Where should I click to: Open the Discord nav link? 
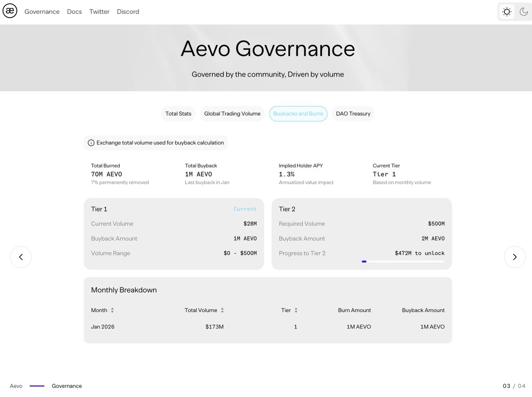(x=128, y=12)
